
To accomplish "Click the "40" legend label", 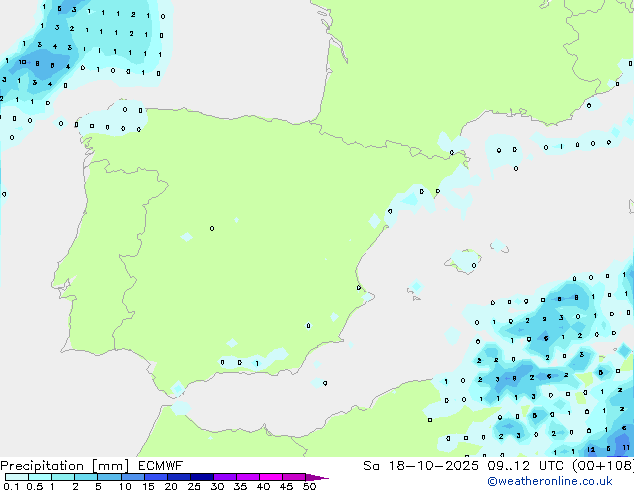I will point(264,486).
